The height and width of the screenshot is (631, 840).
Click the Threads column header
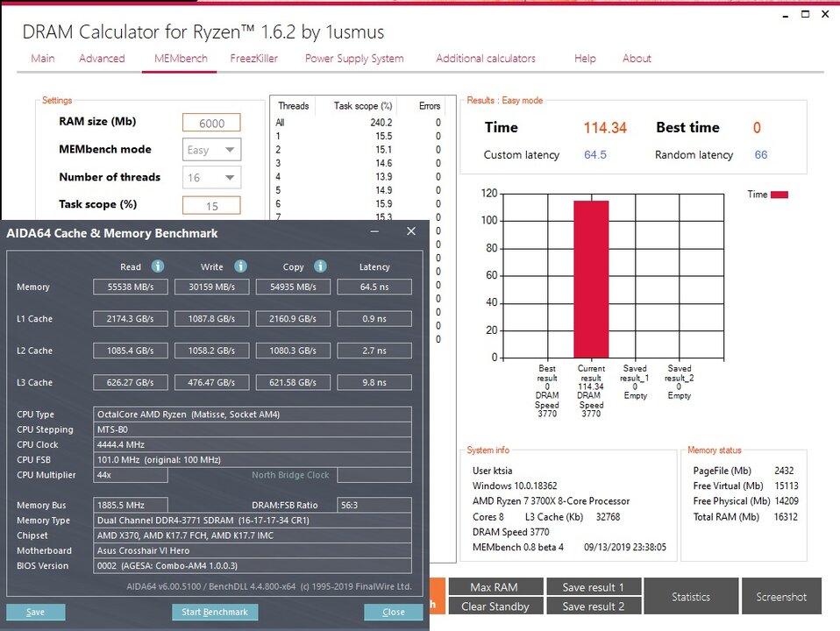point(293,106)
